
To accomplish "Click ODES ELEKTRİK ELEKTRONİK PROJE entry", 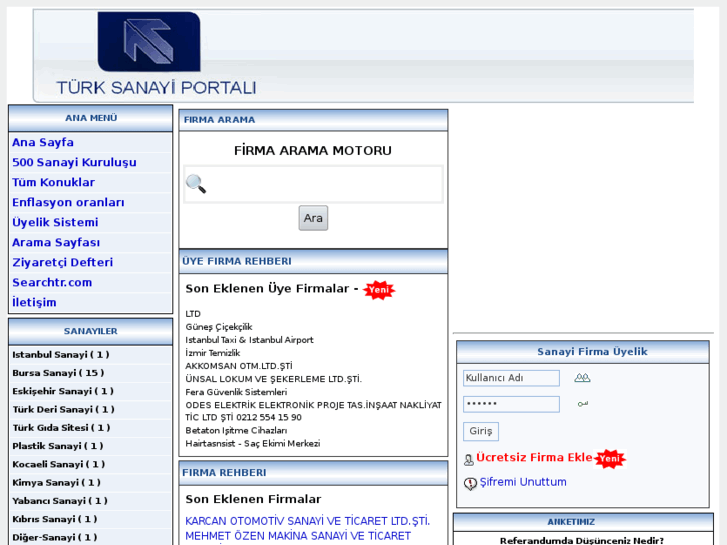I will click(313, 411).
